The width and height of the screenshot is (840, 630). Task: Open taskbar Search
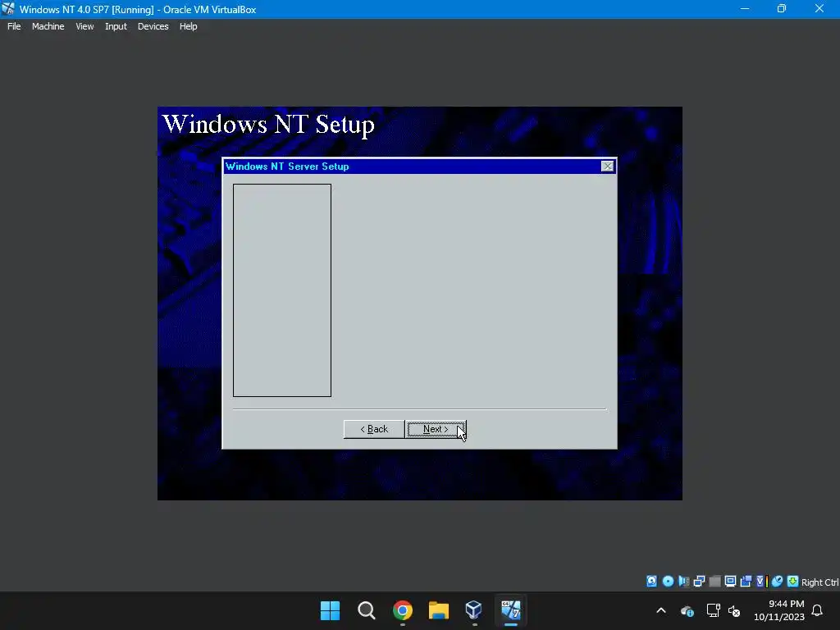pyautogui.click(x=367, y=610)
